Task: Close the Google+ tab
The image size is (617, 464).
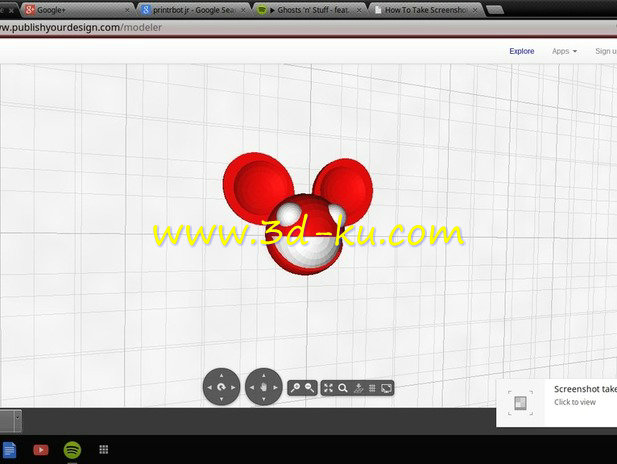Action: pyautogui.click(x=127, y=10)
